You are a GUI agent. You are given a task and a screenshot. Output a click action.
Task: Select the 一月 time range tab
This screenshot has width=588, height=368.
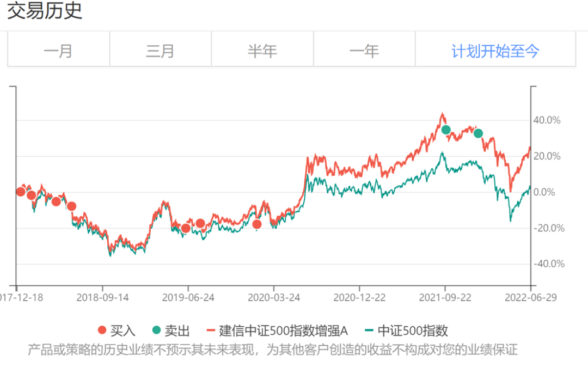click(58, 50)
